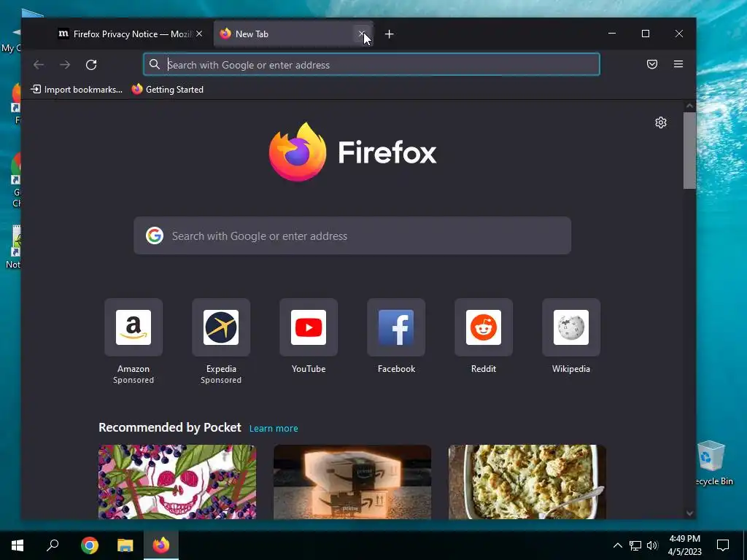Viewport: 747px width, 560px height.
Task: Minimize the Firefox window
Action: point(612,34)
